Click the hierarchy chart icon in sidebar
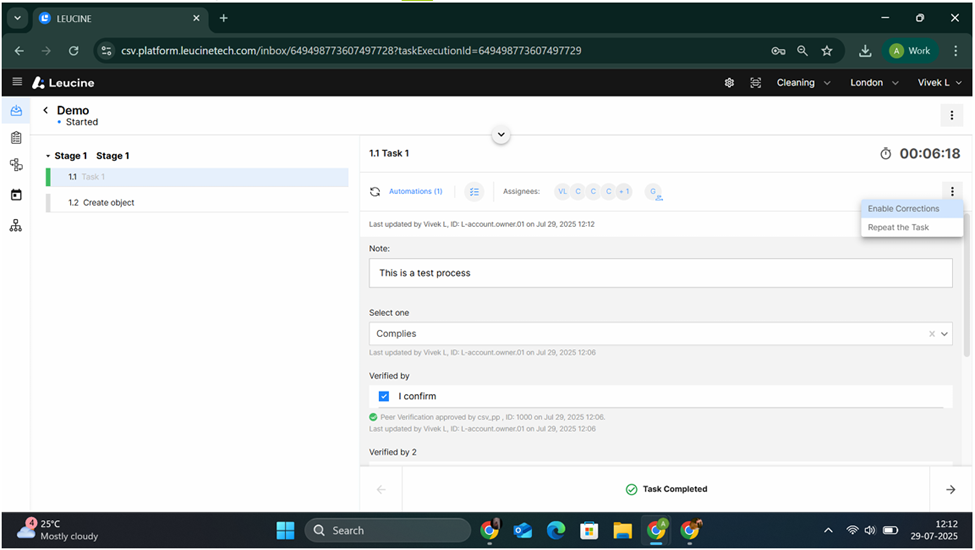 pos(15,225)
